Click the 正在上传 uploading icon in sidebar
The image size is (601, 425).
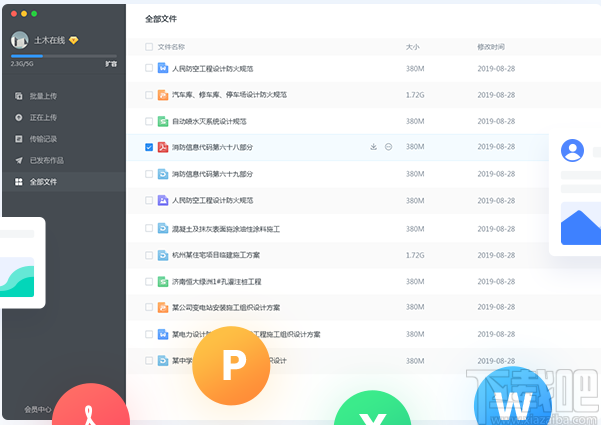[18, 117]
